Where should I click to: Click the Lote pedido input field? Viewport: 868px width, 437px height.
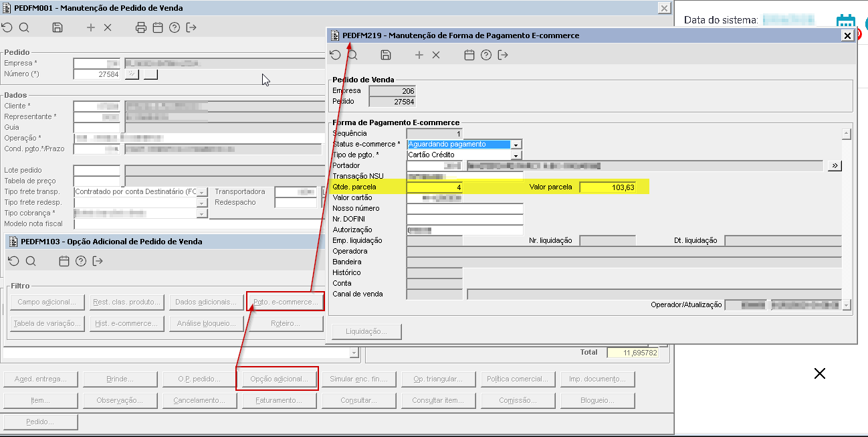[97, 170]
